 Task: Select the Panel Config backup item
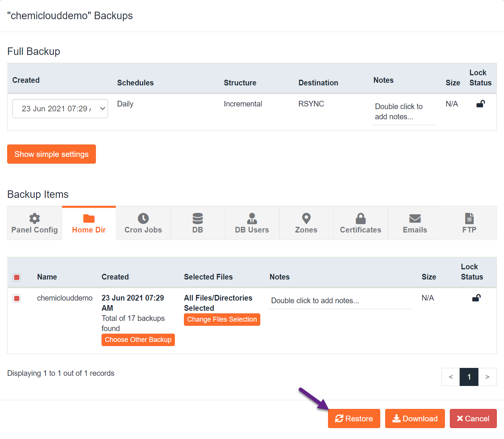point(34,223)
